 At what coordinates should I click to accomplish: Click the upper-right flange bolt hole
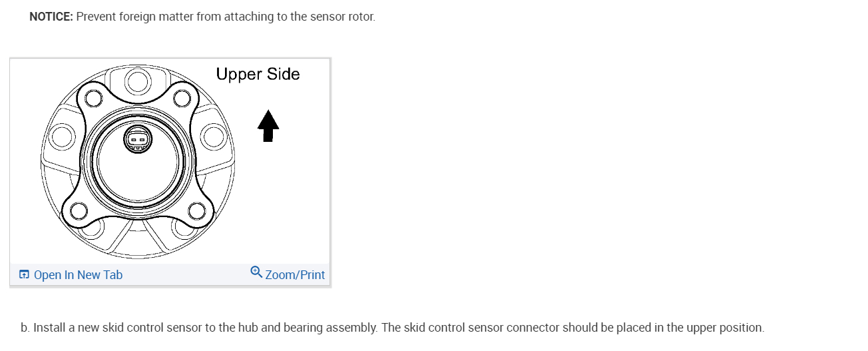click(x=182, y=98)
